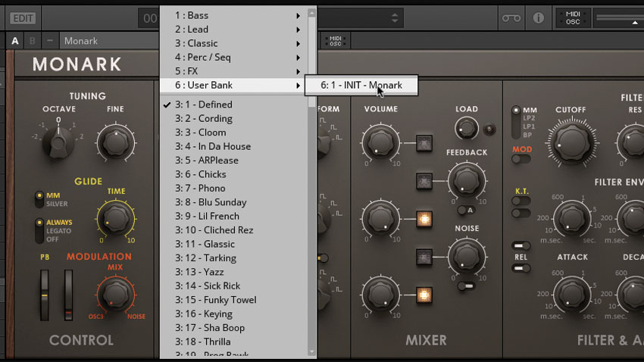Select preset 6: 1 - INIT - Monark

(361, 86)
